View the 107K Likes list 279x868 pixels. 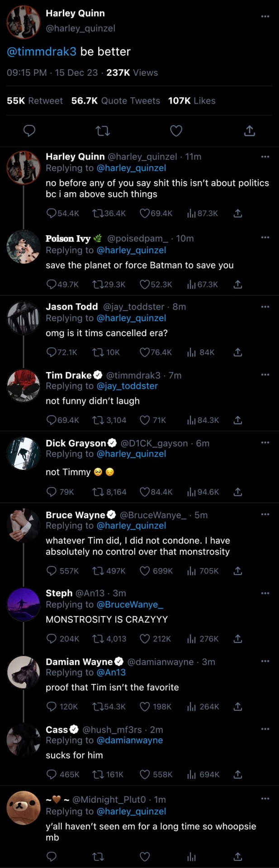click(192, 101)
